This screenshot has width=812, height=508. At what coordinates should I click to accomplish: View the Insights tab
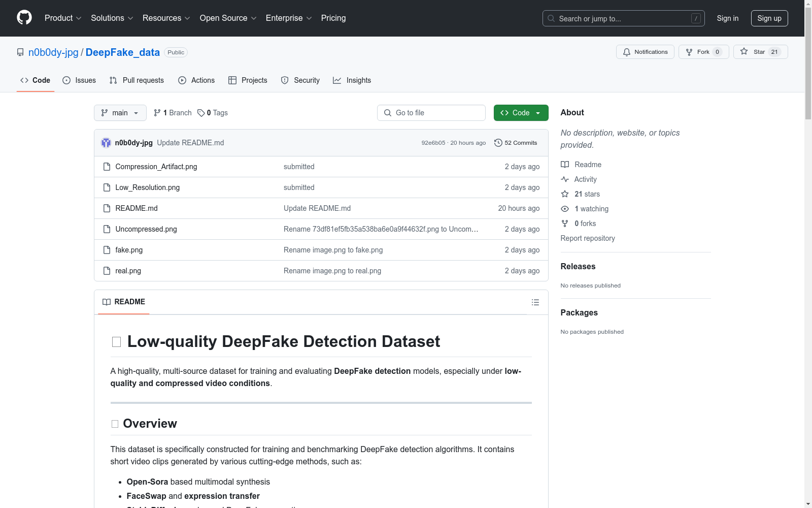[352, 80]
